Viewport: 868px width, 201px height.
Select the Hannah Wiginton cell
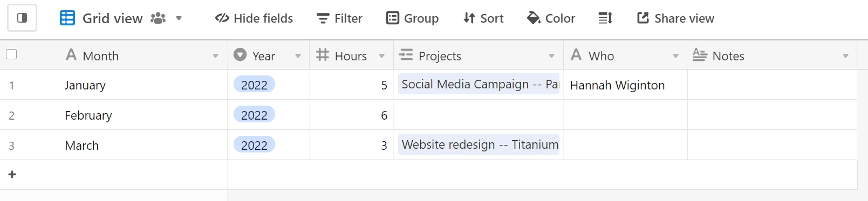(x=625, y=85)
